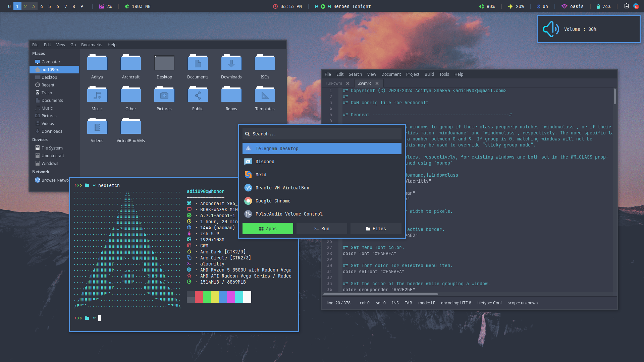Click the Files button in the launcher

click(x=376, y=229)
